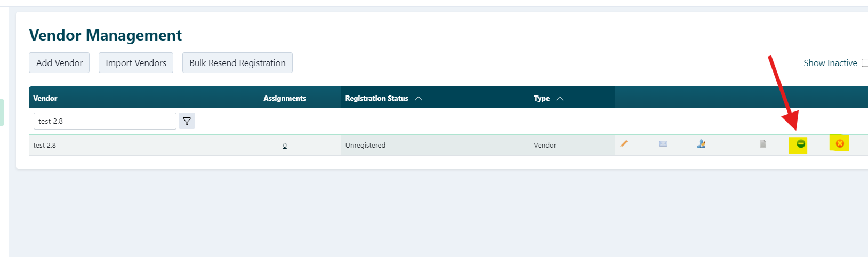
Task: Click the gray document icon in vendor row
Action: click(x=763, y=144)
